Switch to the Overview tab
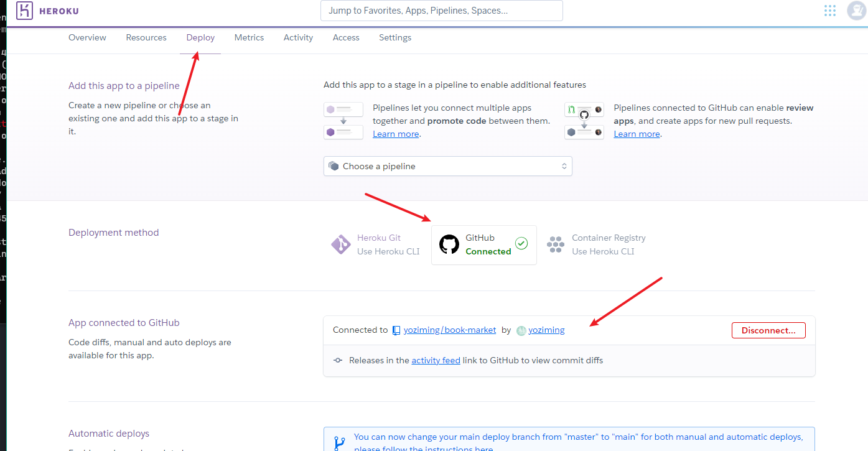The image size is (868, 451). pos(87,37)
